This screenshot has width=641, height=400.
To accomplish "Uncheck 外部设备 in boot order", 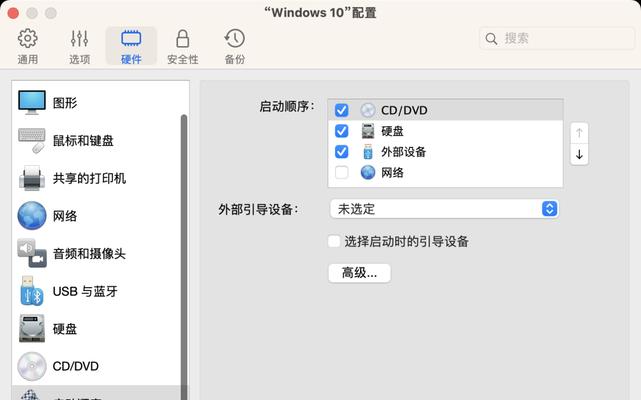I will point(341,152).
